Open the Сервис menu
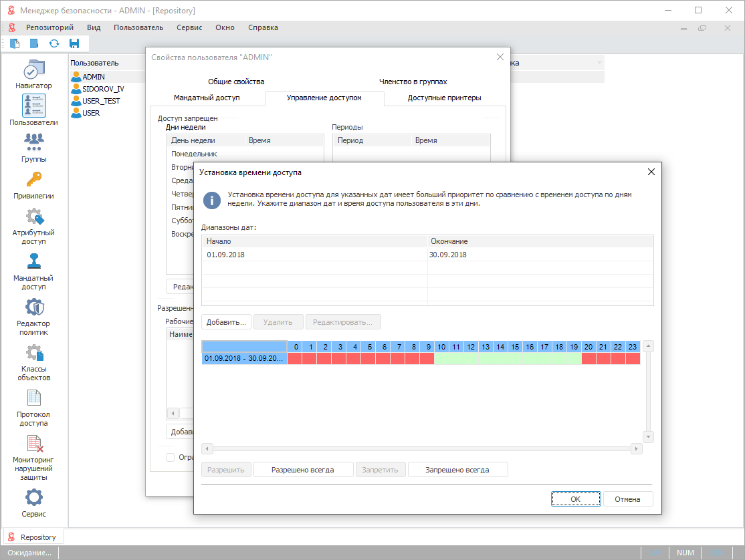Viewport: 745px width, 560px height. click(x=189, y=27)
